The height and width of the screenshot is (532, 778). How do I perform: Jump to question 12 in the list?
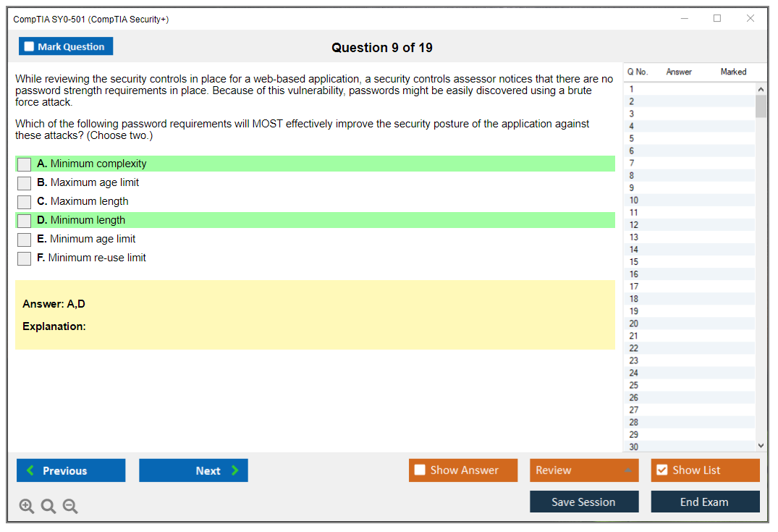pos(634,225)
